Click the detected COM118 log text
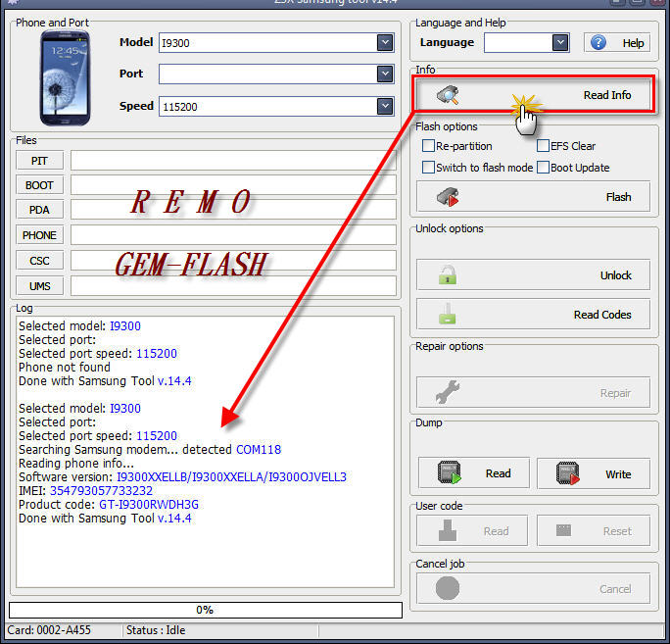Image resolution: width=670 pixels, height=644 pixels. point(259,450)
